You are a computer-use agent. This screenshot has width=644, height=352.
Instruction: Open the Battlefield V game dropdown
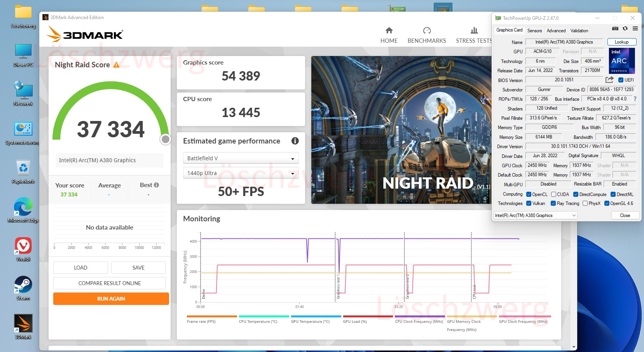(x=241, y=158)
